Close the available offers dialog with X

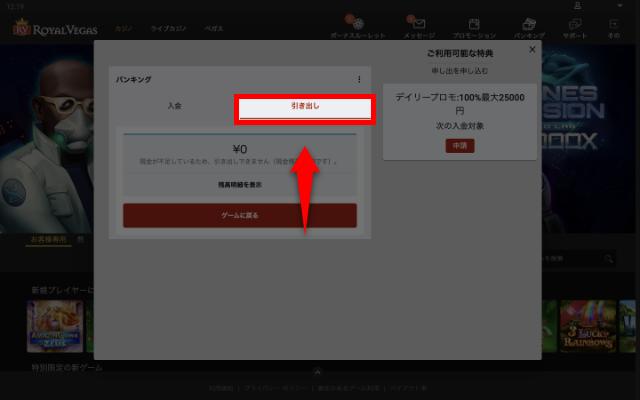point(532,48)
